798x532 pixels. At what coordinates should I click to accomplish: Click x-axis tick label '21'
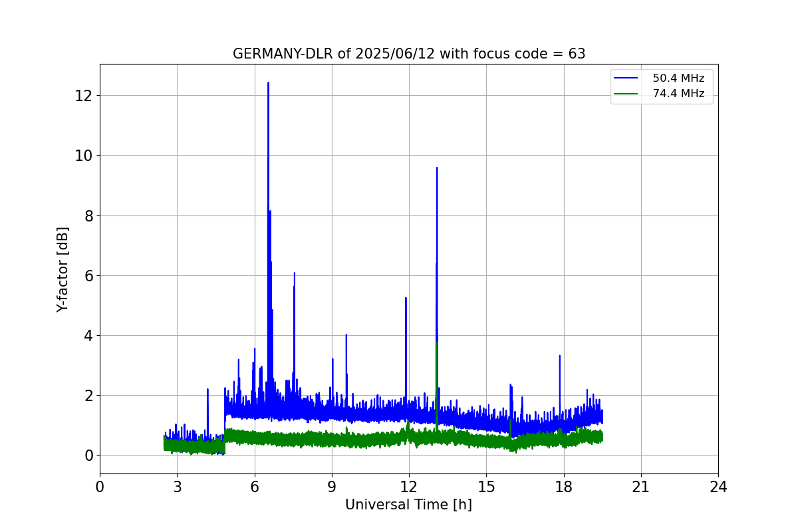pos(641,487)
